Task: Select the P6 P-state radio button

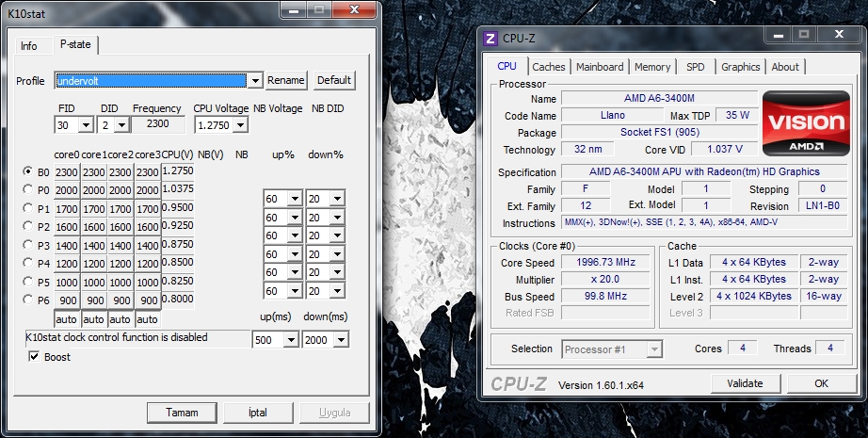Action: [27, 299]
